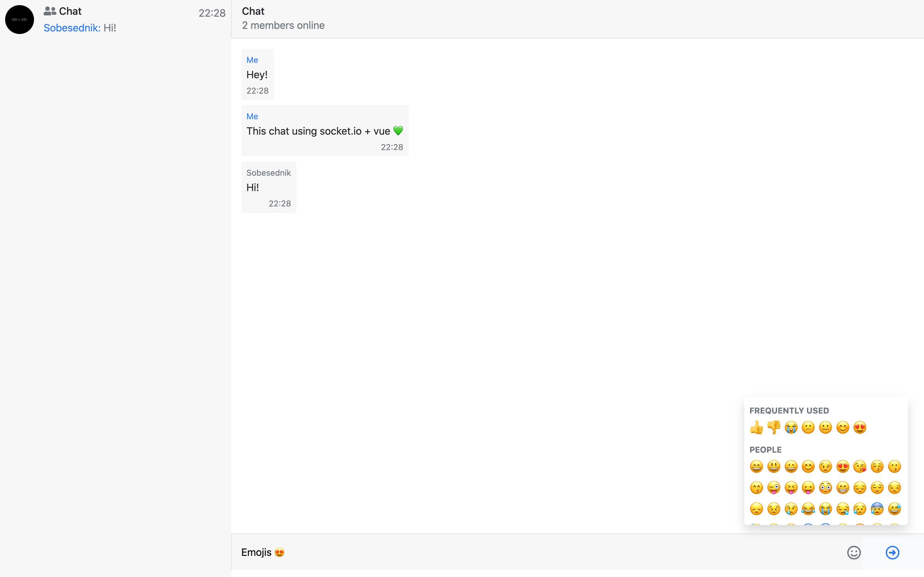Select the neutral face emoji in Frequently Used

[826, 427]
